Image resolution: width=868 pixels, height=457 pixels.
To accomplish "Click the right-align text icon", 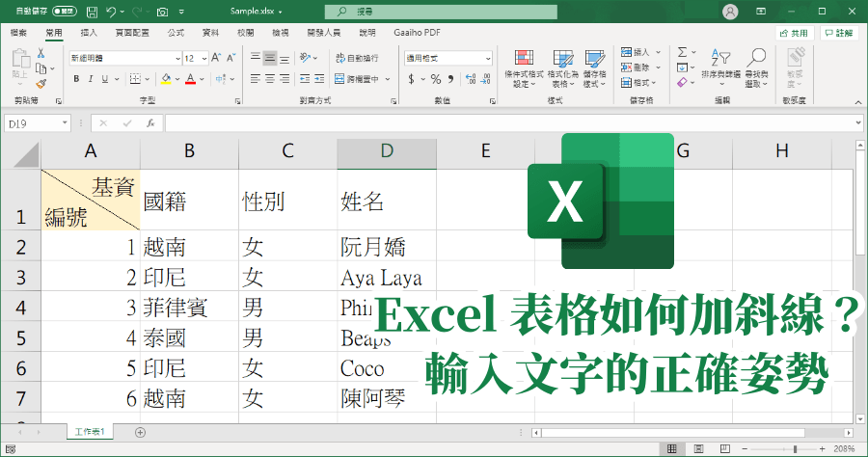I will coord(284,79).
